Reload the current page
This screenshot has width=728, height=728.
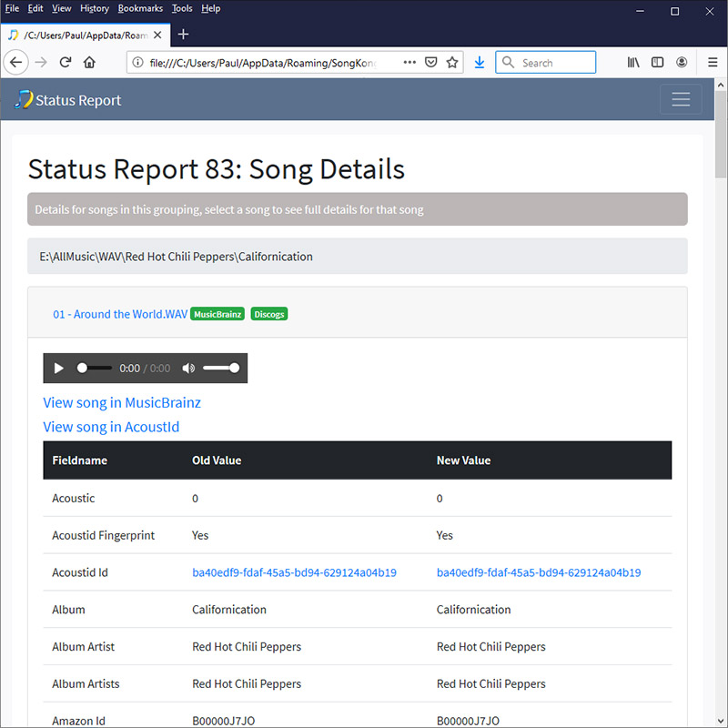[x=66, y=62]
